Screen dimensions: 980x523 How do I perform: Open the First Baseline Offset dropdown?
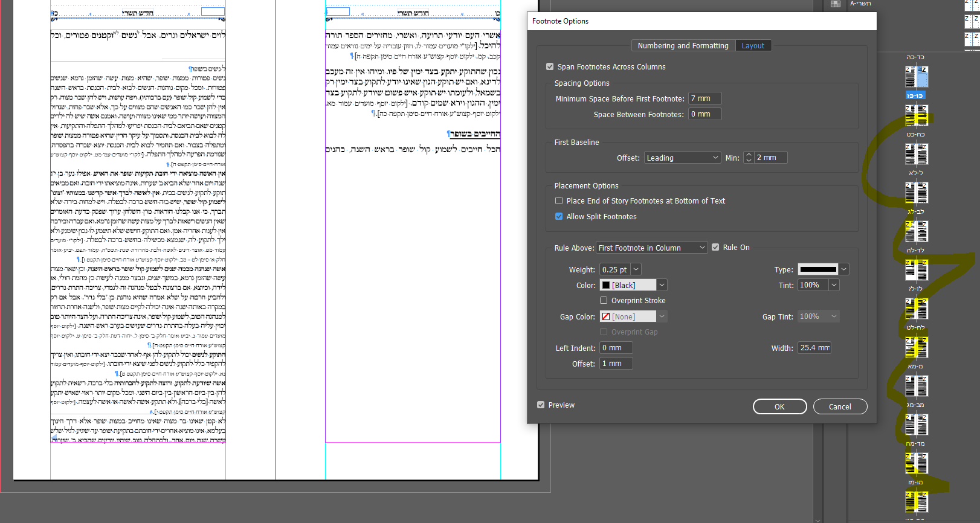coord(682,158)
